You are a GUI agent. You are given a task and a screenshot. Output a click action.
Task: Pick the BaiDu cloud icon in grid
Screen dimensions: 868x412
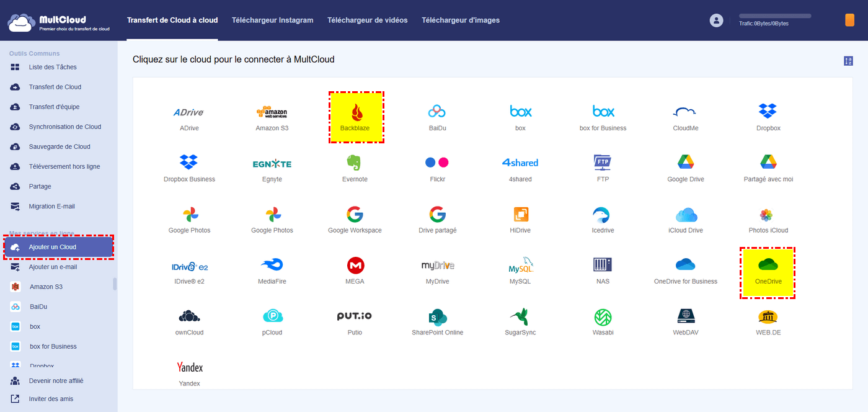pyautogui.click(x=437, y=112)
